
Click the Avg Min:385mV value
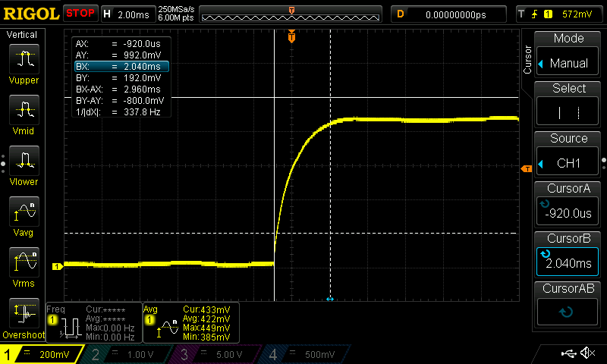tap(206, 337)
